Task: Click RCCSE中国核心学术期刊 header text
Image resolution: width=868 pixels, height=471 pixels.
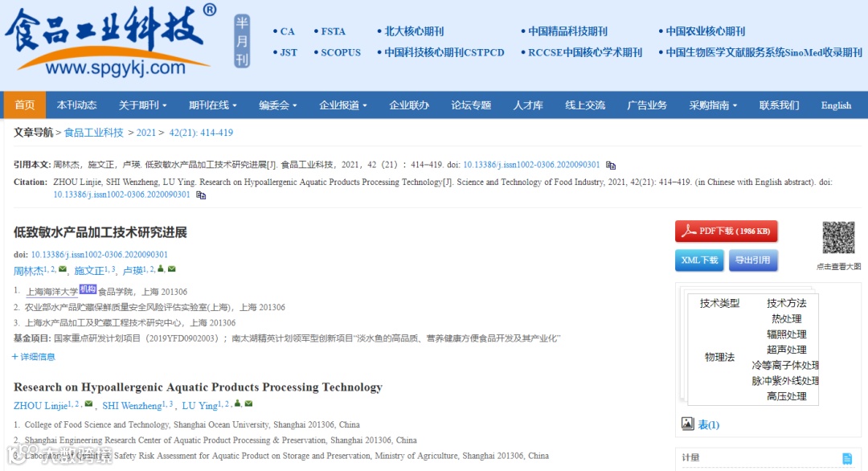Action: tap(584, 52)
